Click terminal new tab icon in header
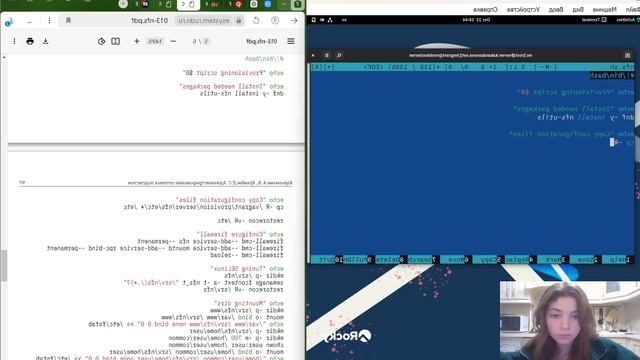Screen dimensions: 640x360 pyautogui.click(x=627, y=55)
